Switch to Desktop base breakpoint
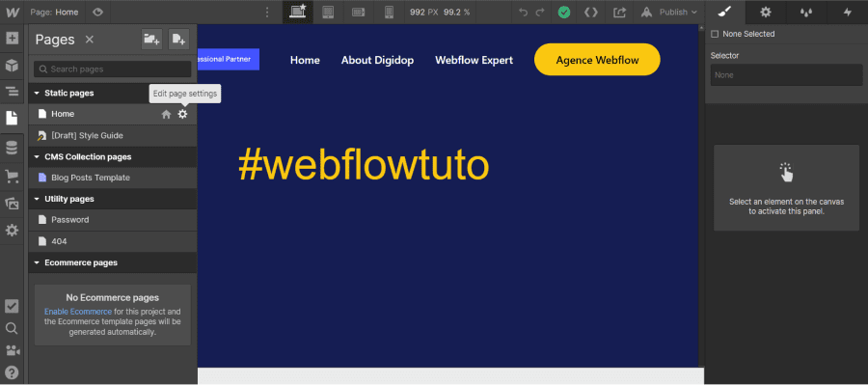868x385 pixels. (298, 12)
